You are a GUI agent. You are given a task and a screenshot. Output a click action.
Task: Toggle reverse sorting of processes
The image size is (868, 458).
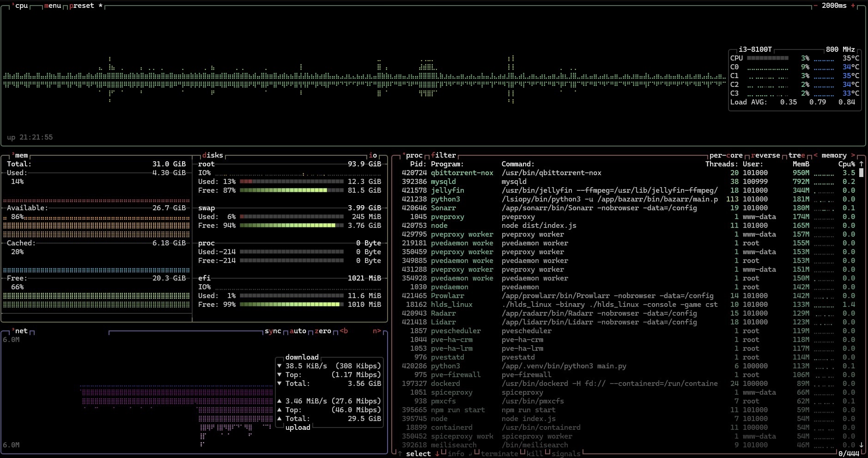coord(765,155)
